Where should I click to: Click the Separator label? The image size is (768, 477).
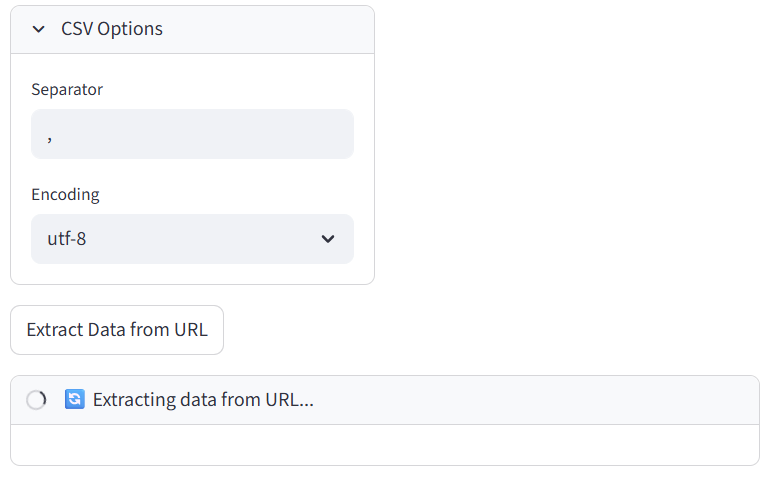point(67,89)
